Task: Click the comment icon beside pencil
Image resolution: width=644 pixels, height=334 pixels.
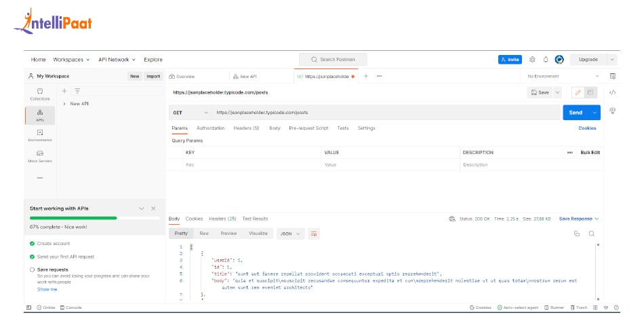Action: pos(590,92)
